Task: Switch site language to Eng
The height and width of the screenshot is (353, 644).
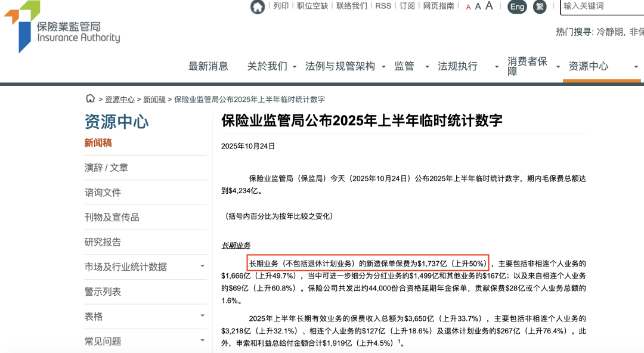Action: click(516, 7)
